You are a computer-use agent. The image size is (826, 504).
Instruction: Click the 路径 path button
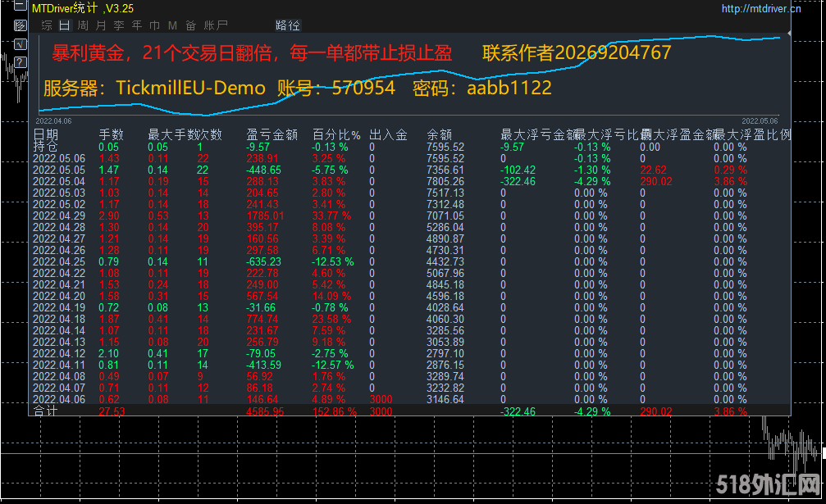[288, 25]
